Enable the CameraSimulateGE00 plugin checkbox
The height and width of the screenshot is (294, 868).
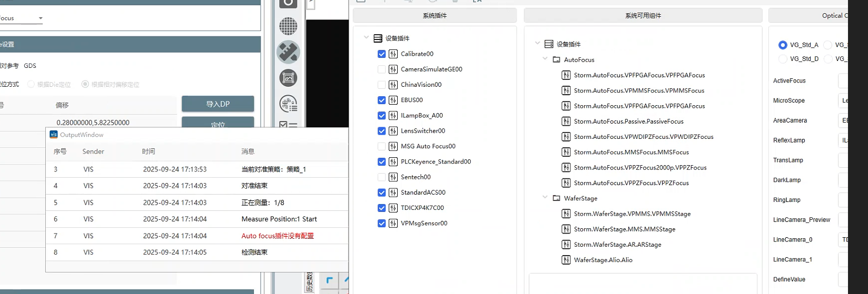[x=382, y=69]
